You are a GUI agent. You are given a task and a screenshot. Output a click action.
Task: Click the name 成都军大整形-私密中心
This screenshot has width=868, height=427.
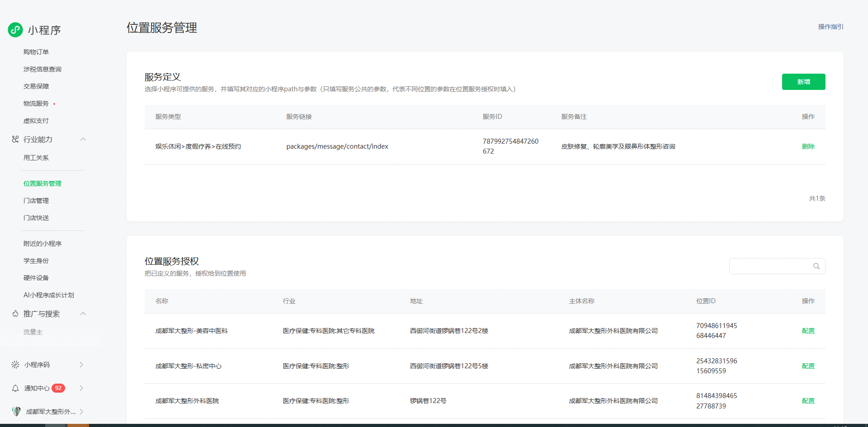189,366
